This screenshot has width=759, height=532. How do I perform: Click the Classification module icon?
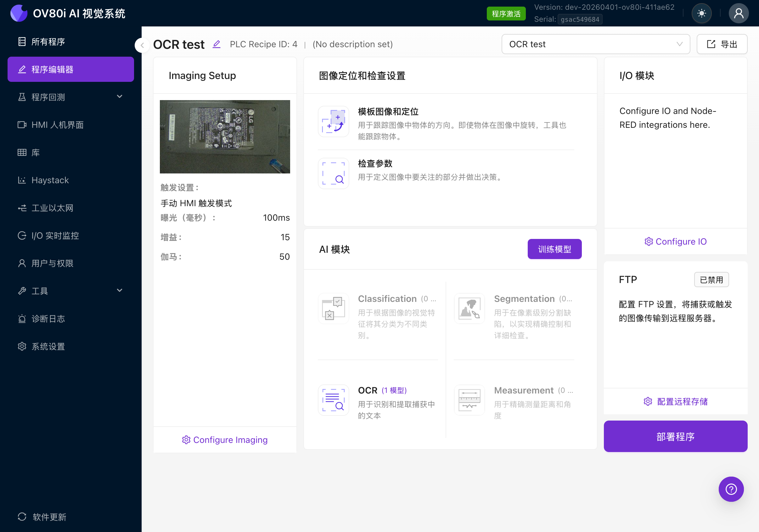333,308
